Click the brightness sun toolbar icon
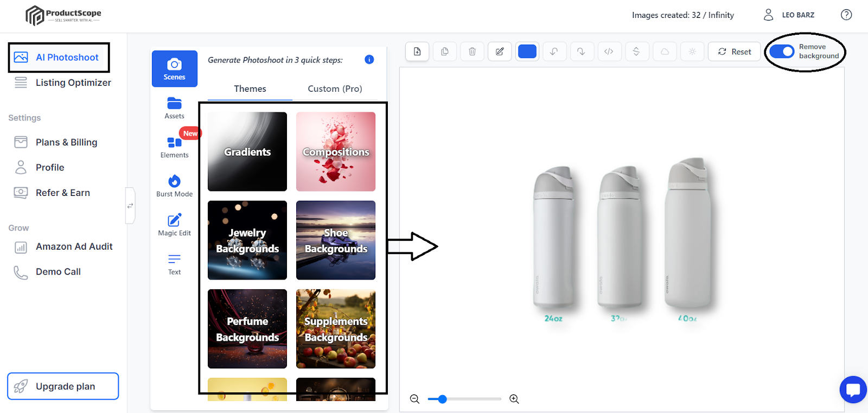868x413 pixels. pos(692,52)
